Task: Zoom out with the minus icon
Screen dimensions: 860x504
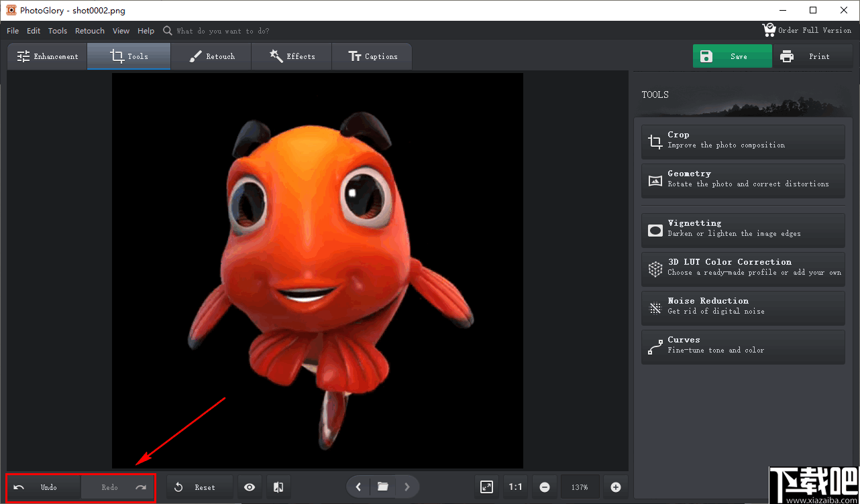Action: tap(545, 487)
